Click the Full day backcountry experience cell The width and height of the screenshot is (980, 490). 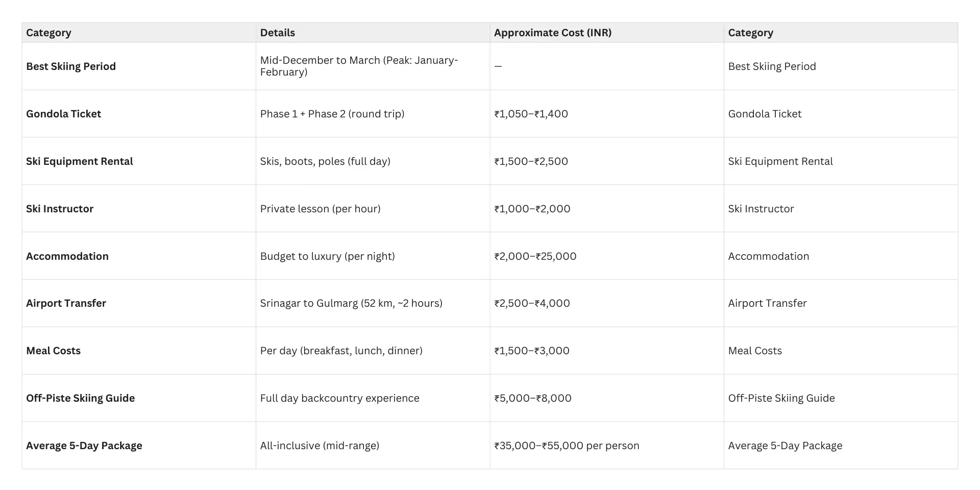pyautogui.click(x=339, y=398)
